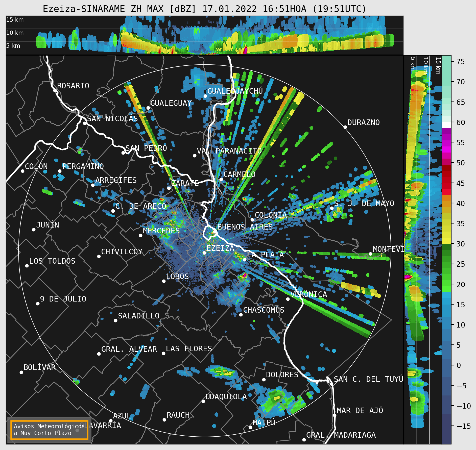Click the BOLÍVAR city label
476x450 pixels.
[x=39, y=367]
